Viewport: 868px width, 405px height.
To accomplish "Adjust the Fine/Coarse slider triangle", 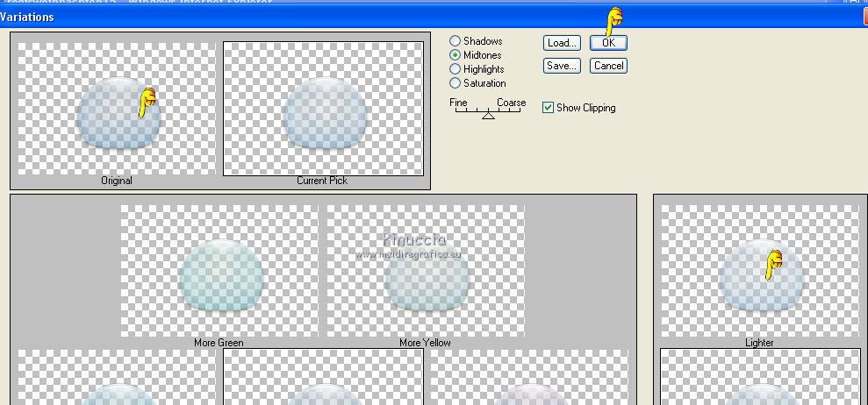I will 488,115.
